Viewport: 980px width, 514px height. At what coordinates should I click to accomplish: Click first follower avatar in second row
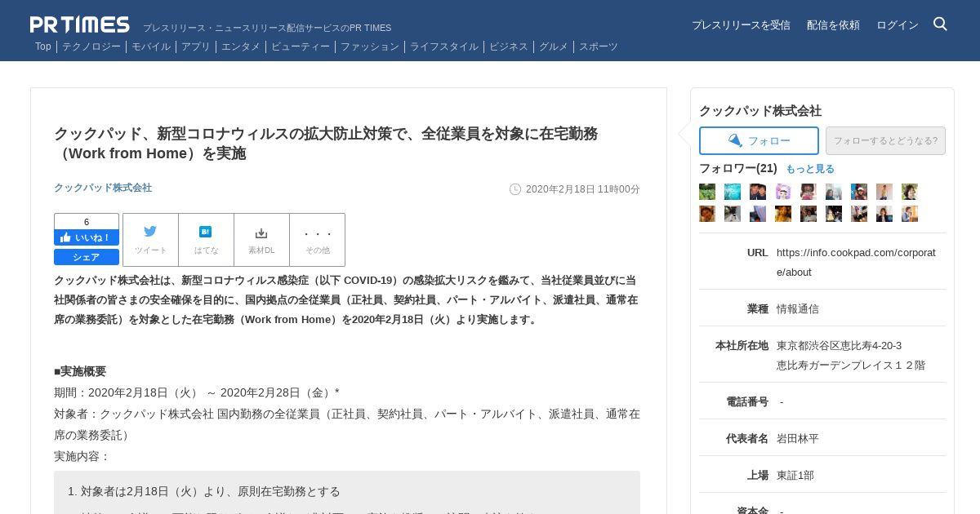click(707, 214)
